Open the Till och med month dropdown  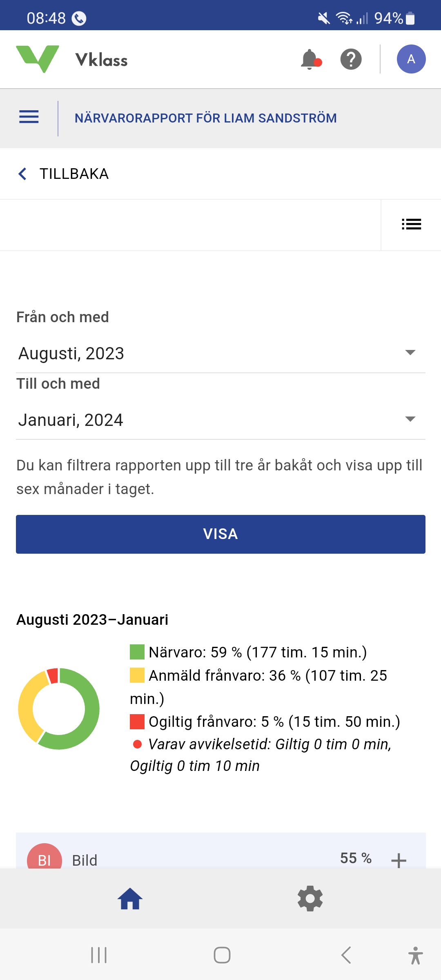pos(220,420)
